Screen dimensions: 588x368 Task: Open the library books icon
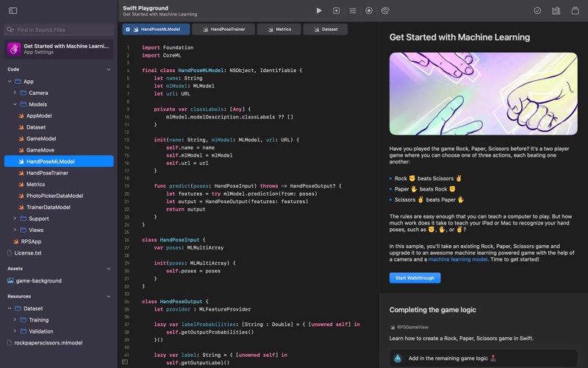(556, 10)
